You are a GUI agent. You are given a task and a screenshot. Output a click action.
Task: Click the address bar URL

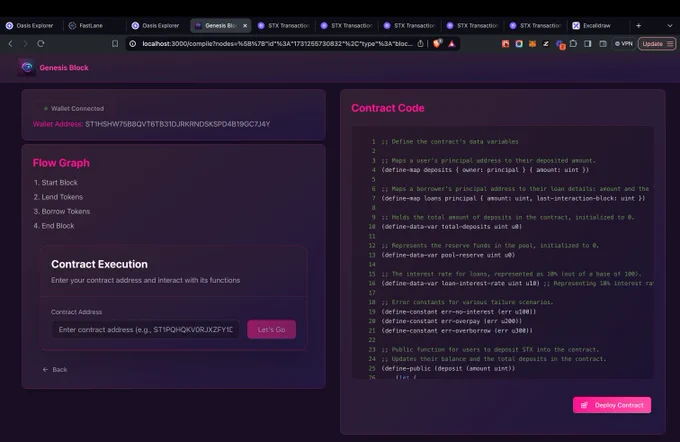point(277,43)
